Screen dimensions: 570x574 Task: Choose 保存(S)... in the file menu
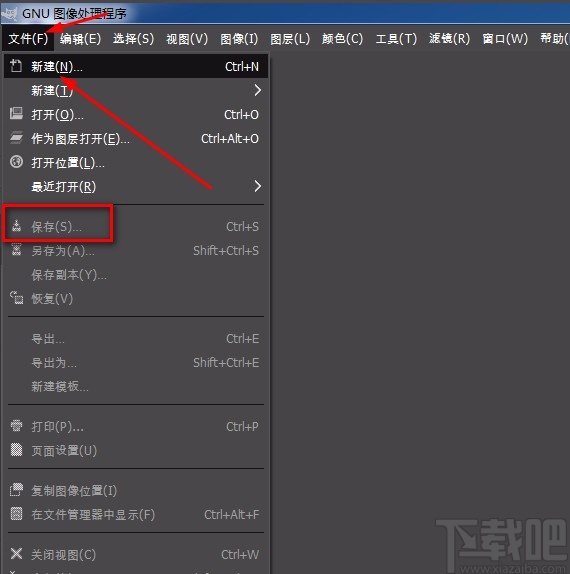[136, 227]
